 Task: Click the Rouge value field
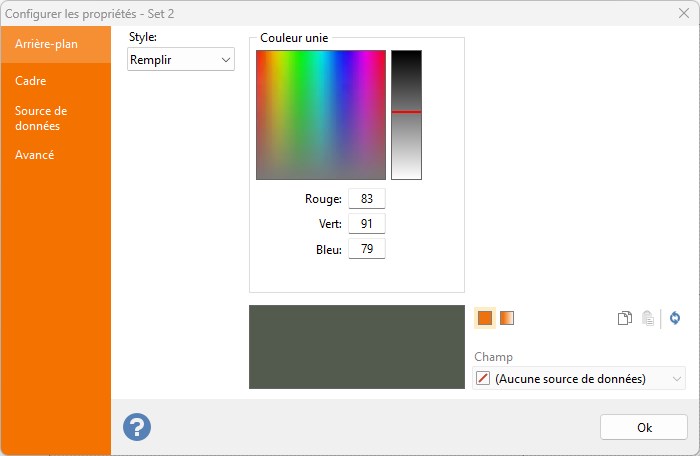point(367,199)
